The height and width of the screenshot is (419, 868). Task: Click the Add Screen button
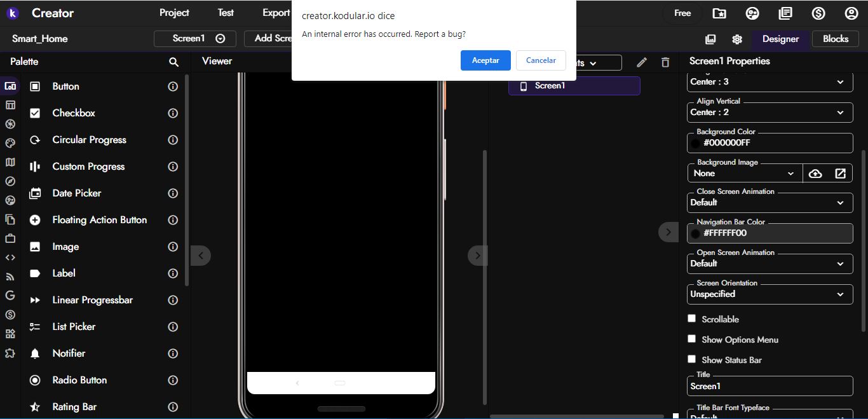coord(268,39)
